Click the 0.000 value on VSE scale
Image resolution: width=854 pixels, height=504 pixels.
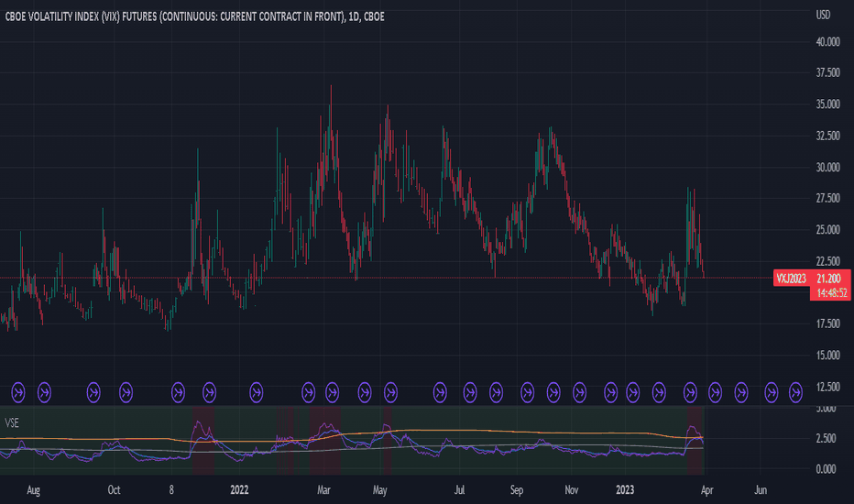pos(827,468)
